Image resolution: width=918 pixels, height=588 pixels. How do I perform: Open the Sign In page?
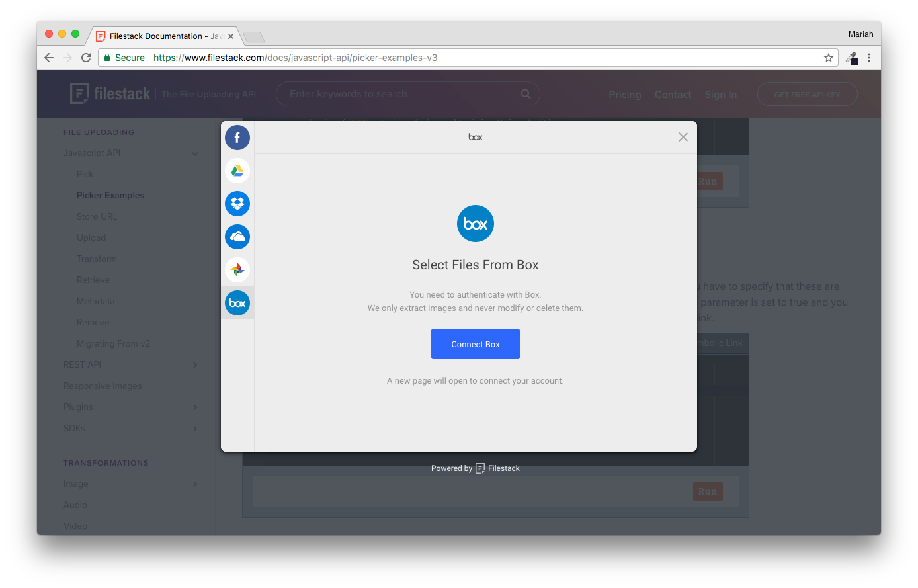[720, 95]
